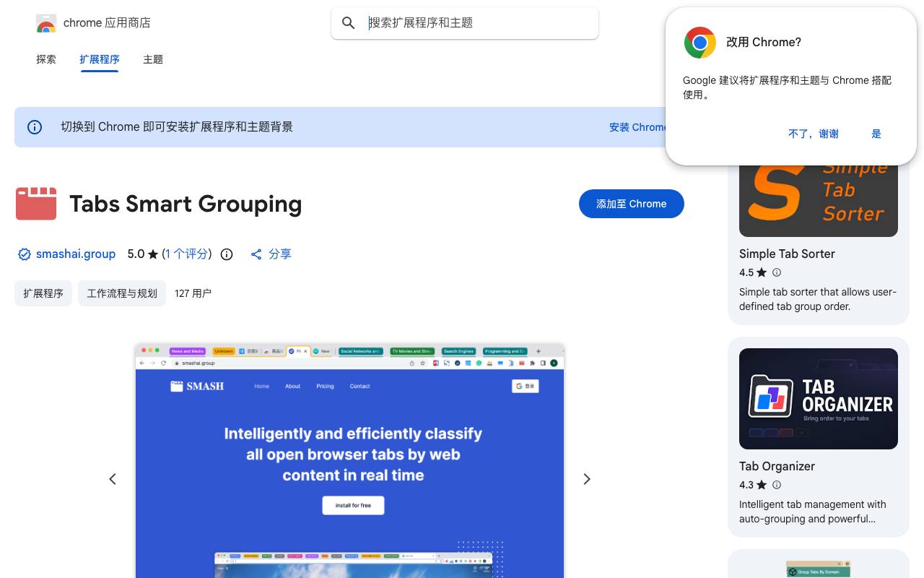924x578 pixels.
Task: Click the search magnifier icon
Action: coord(349,23)
